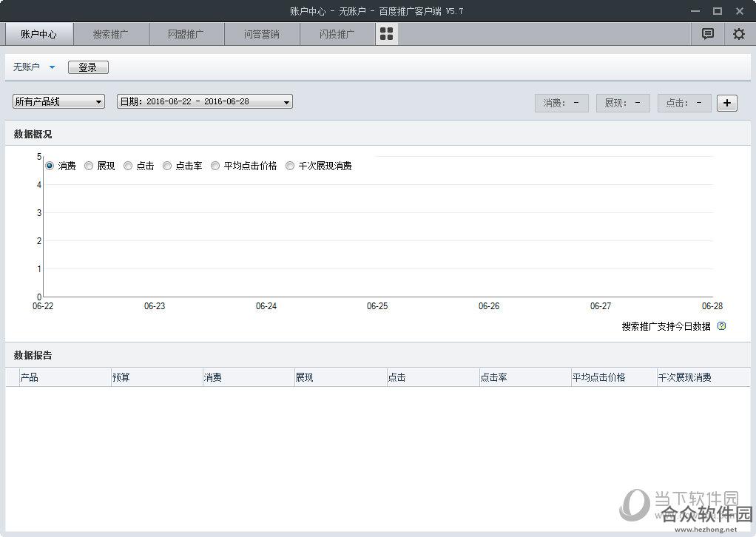756x537 pixels.
Task: Open the 日期 range dropdown
Action: 205,101
